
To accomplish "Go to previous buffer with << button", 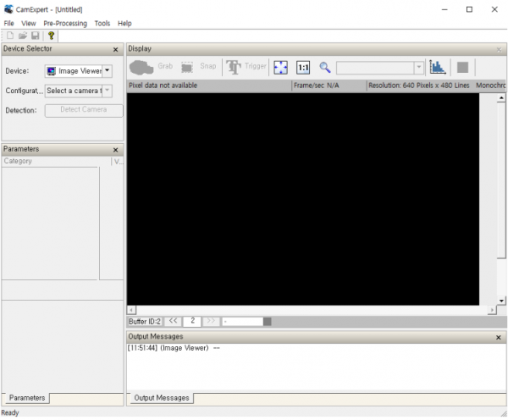I will 173,321.
